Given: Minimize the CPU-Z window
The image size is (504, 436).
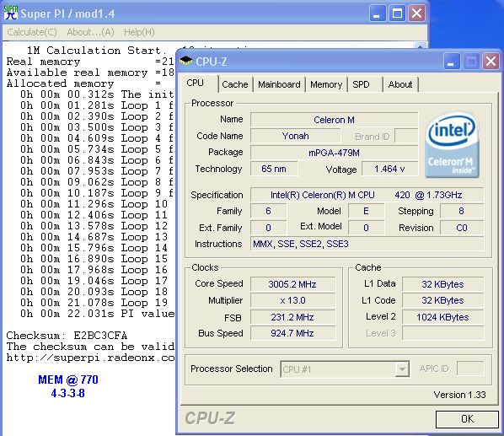Looking at the screenshot, I should 451,61.
